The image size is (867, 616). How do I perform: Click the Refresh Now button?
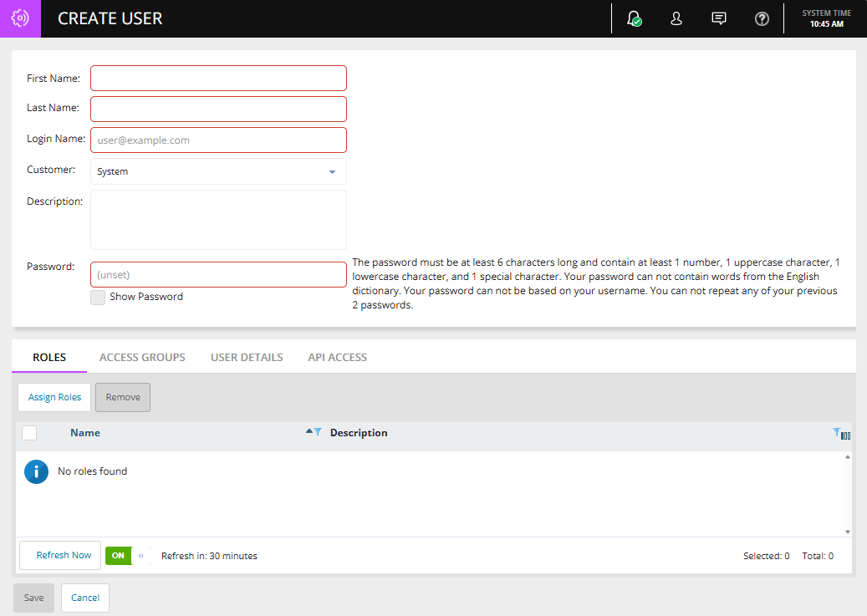click(x=60, y=556)
